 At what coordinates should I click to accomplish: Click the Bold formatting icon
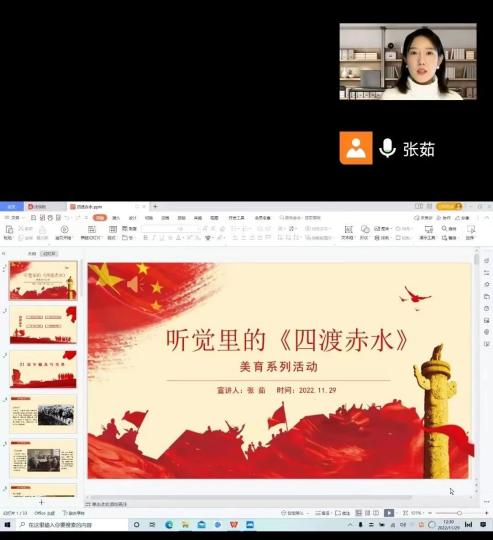click(145, 238)
